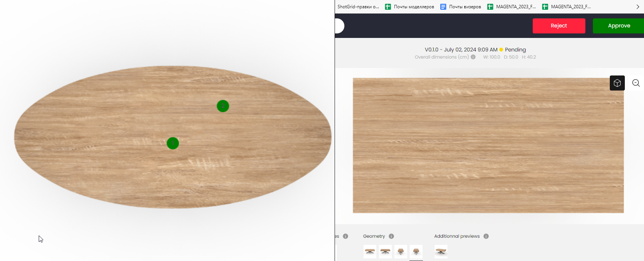Open the Почты моделлеров bookmark
This screenshot has height=261, width=644.
click(x=410, y=7)
